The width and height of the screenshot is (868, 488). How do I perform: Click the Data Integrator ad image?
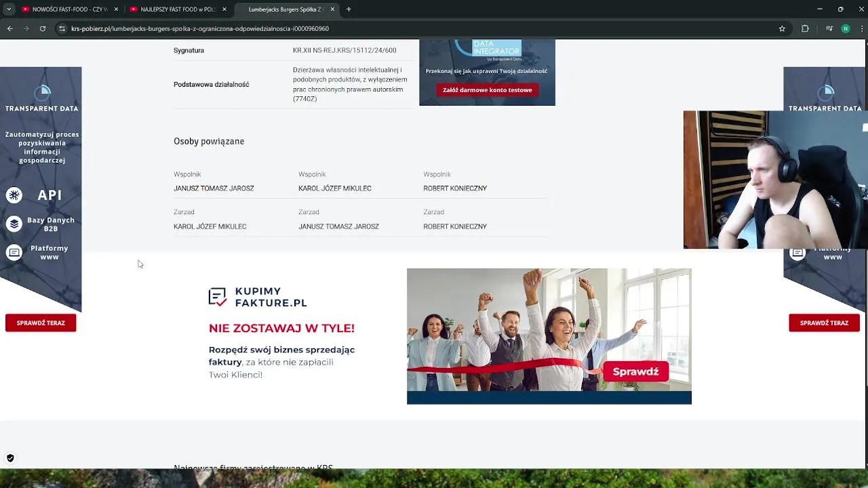tap(487, 73)
